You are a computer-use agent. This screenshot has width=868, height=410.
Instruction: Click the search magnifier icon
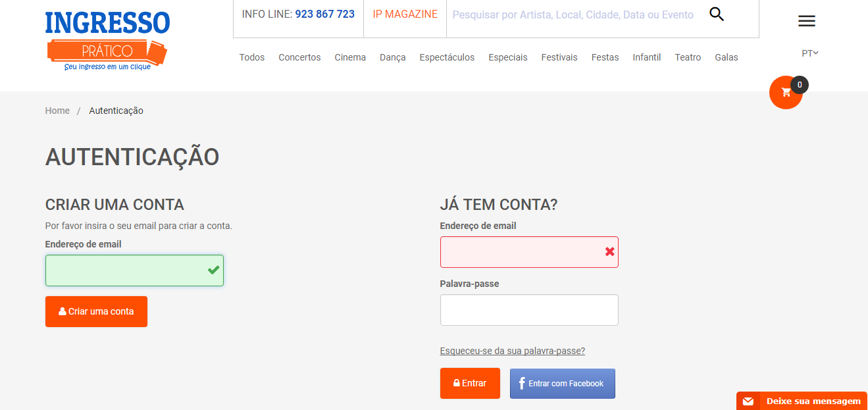tap(717, 14)
